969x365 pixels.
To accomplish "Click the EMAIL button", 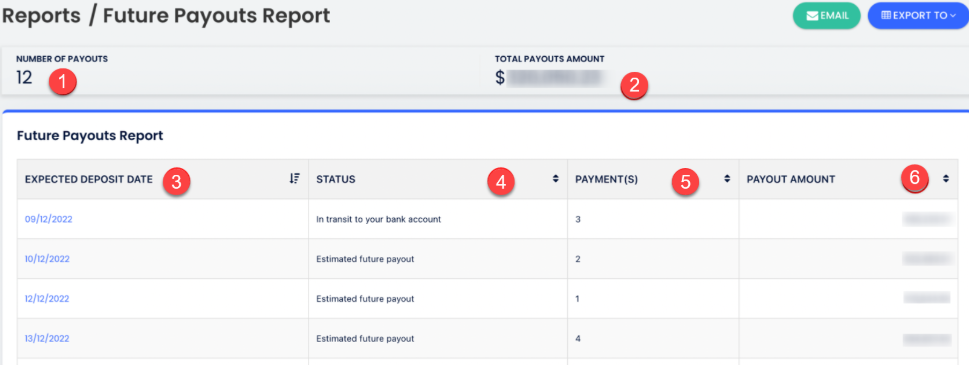I will (x=827, y=16).
